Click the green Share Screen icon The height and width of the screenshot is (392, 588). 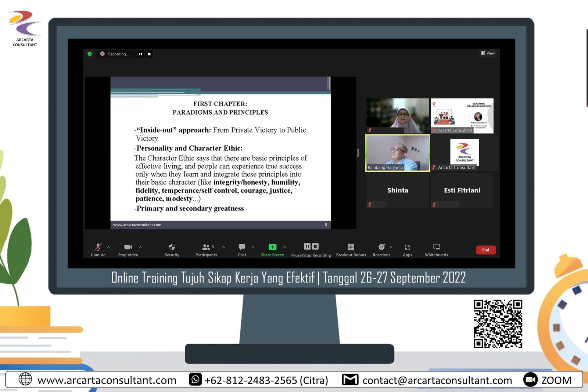point(272,247)
